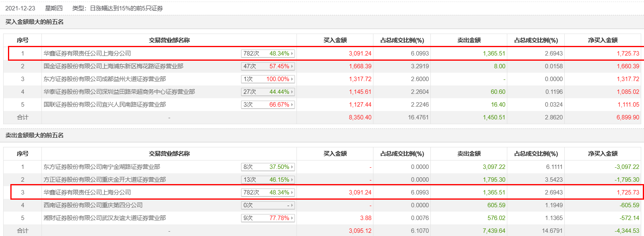Click the arrow on 13次 46.15% badge
The width and height of the screenshot is (644, 236).
click(292, 180)
